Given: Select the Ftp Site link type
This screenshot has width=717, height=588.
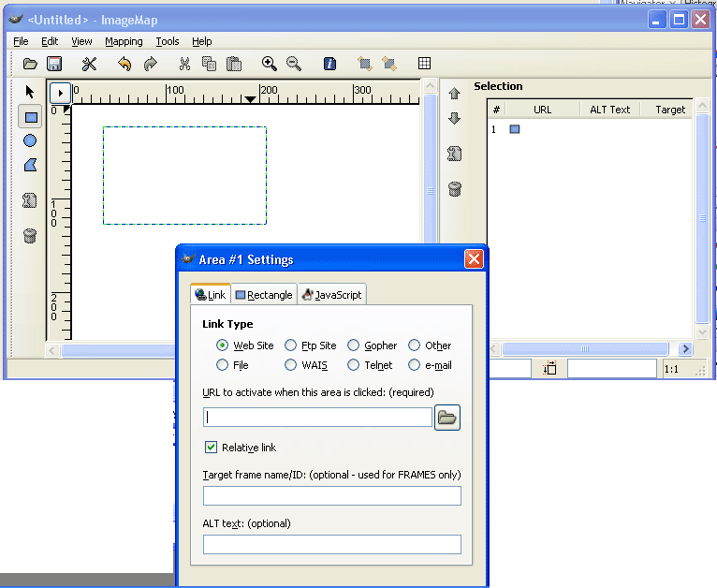Looking at the screenshot, I should tap(290, 345).
